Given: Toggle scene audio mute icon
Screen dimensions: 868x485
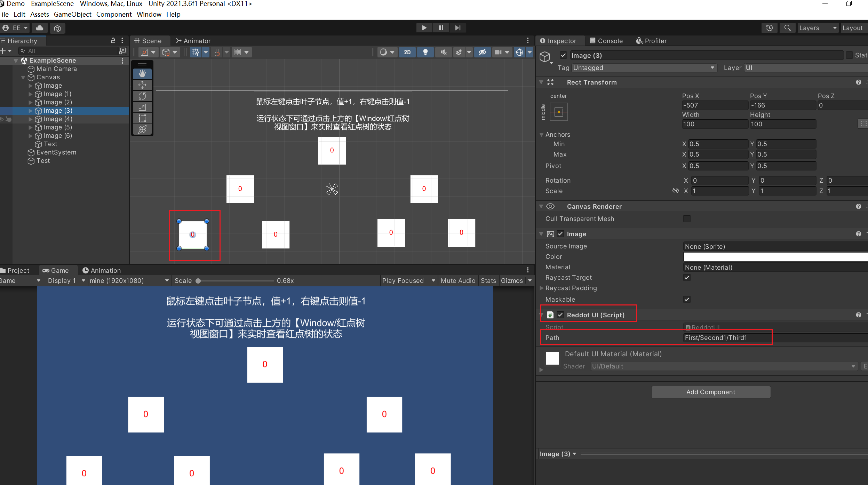Looking at the screenshot, I should 443,52.
